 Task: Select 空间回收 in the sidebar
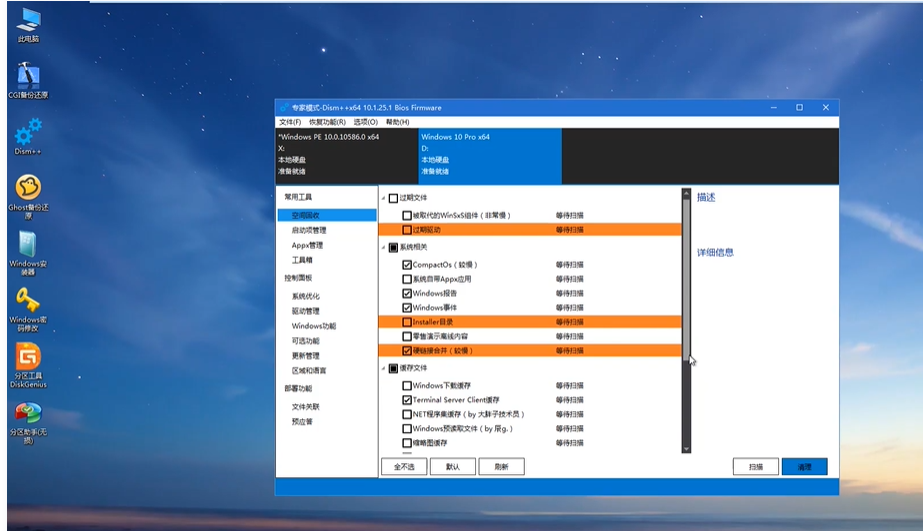pyautogui.click(x=327, y=215)
